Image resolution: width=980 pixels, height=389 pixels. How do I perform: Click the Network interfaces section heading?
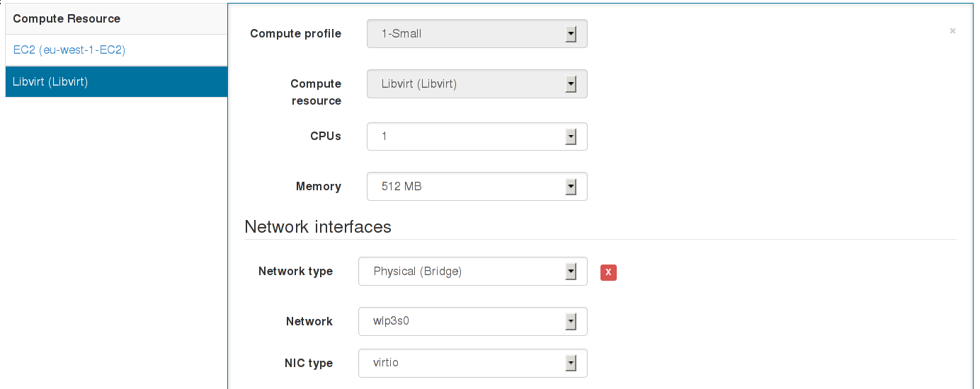[318, 227]
